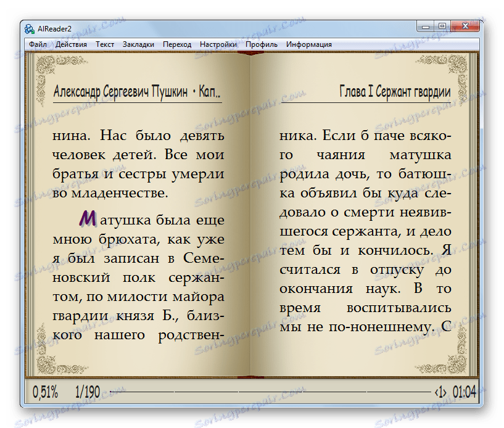The width and height of the screenshot is (504, 428).
Task: Click the ‹1› profile indicator
Action: (440, 392)
